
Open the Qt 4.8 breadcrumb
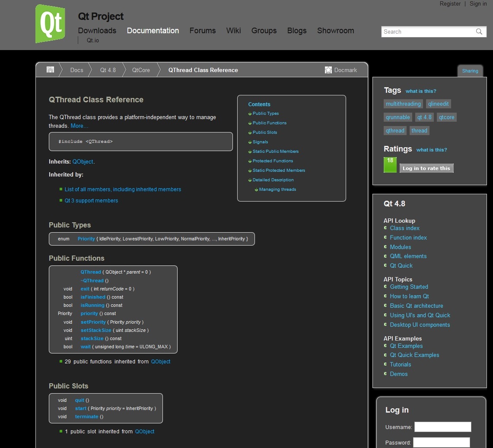pyautogui.click(x=108, y=70)
